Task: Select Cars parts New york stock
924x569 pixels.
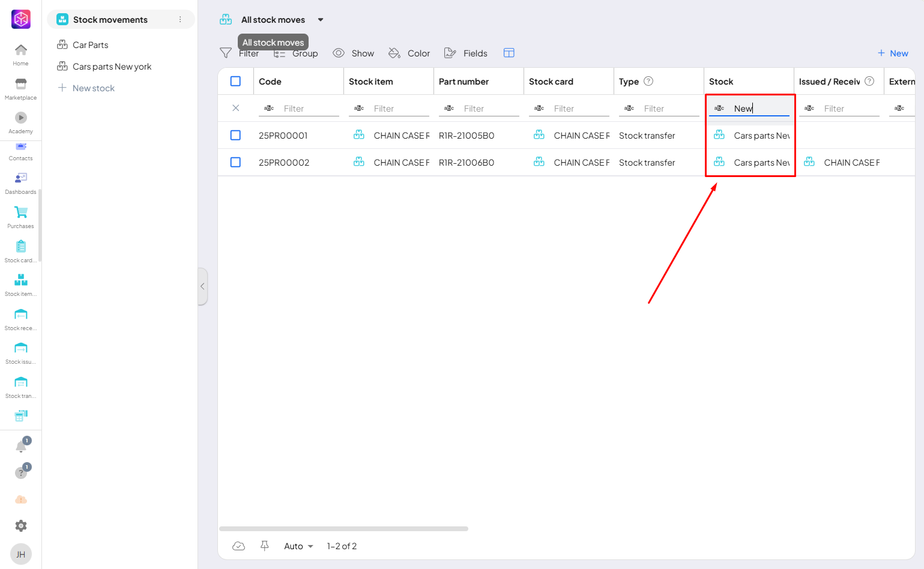Action: point(112,67)
